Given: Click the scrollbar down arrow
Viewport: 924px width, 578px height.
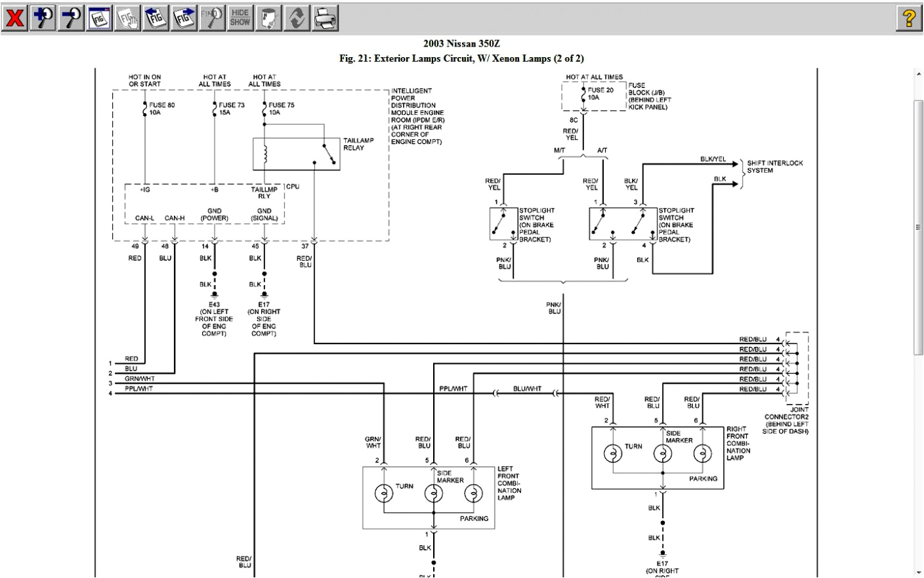Looking at the screenshot, I should [919, 571].
